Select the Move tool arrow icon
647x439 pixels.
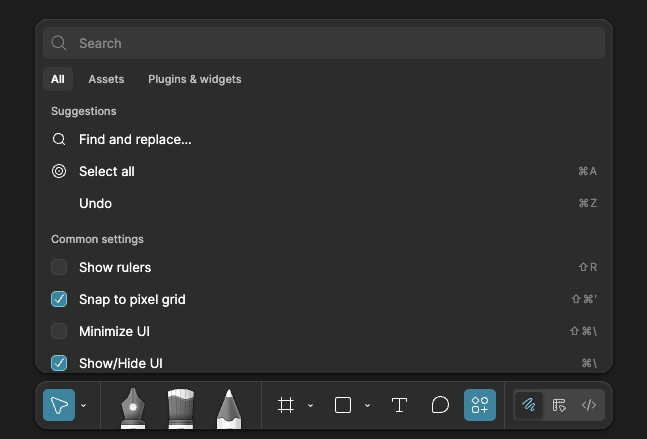point(59,405)
